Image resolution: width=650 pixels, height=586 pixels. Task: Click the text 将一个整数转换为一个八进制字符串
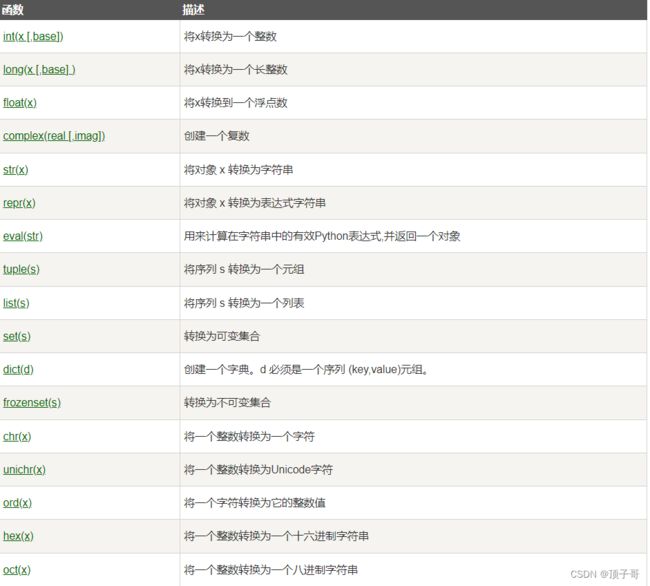[271, 570]
